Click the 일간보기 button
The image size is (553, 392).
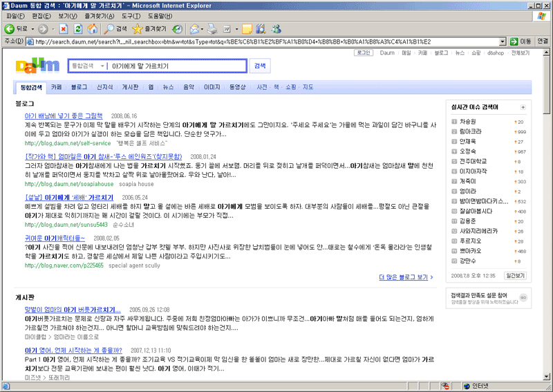pos(515,276)
